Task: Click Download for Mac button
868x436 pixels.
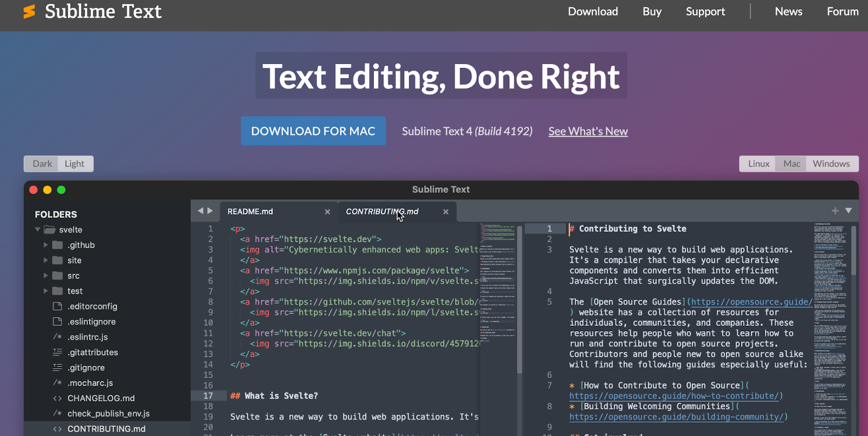Action: 313,131
